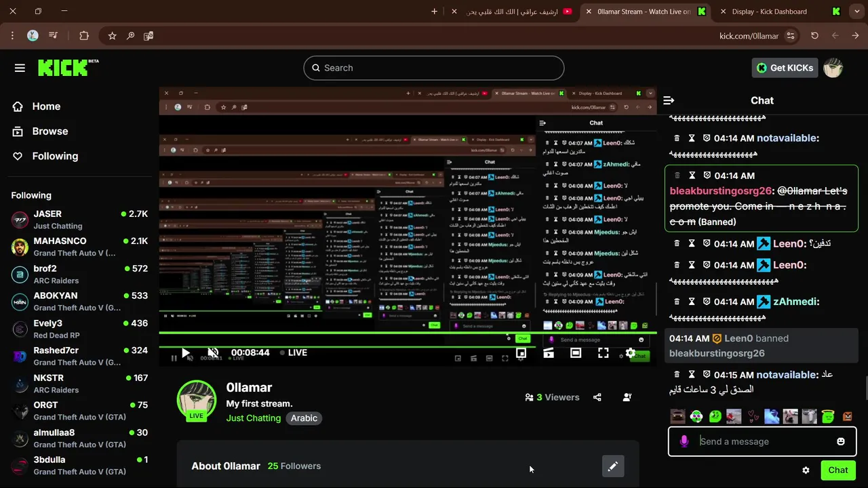Timeout notavailable on 04:15 AM message
868x488 pixels.
(692, 374)
